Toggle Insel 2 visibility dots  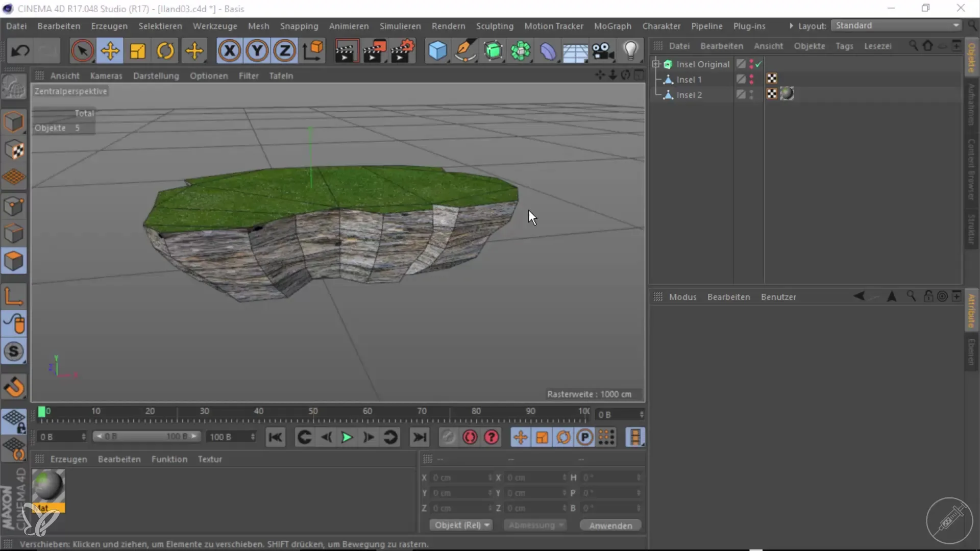[x=751, y=95]
